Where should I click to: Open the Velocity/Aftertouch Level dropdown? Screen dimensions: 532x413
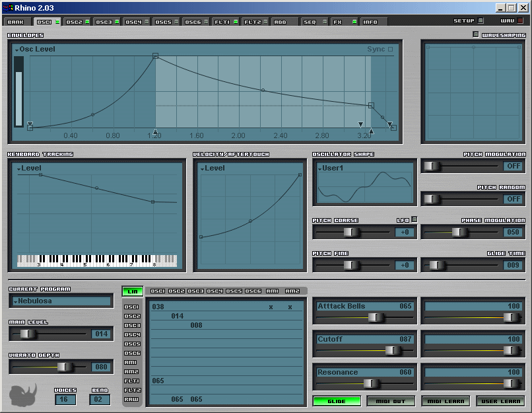point(213,168)
